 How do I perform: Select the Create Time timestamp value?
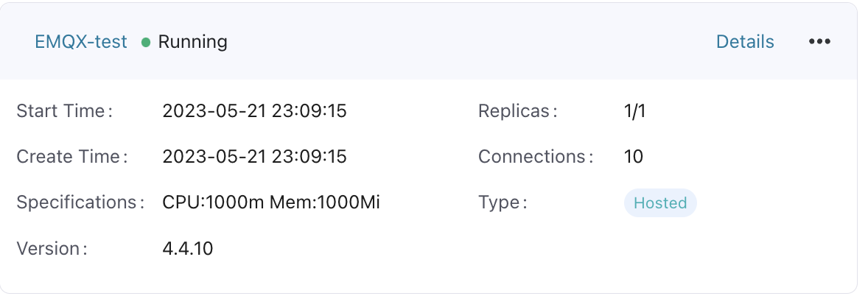tap(254, 157)
